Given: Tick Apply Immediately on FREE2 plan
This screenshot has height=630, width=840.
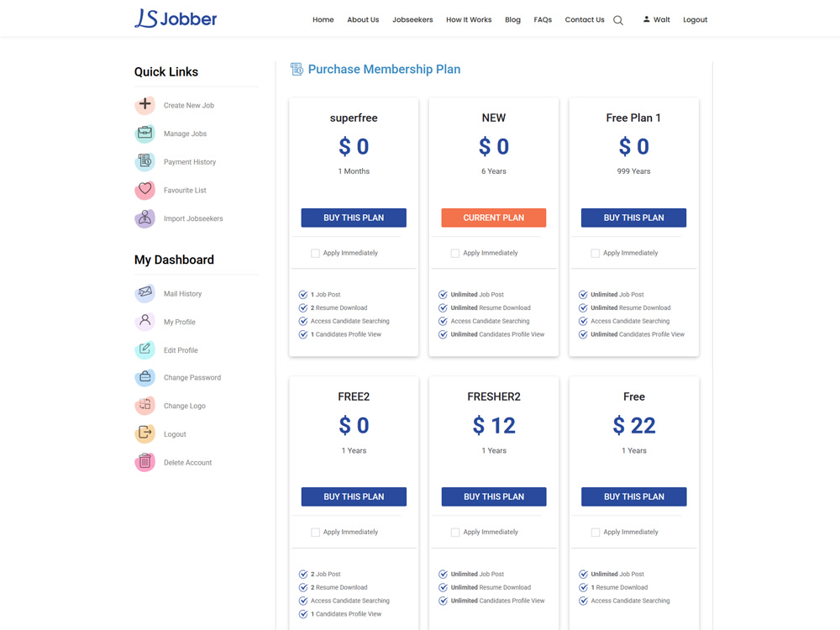Looking at the screenshot, I should (x=315, y=532).
